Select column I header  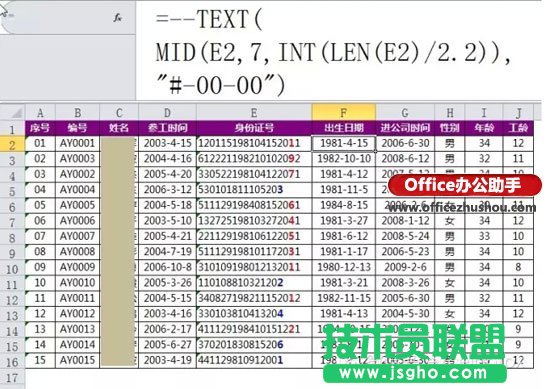484,113
